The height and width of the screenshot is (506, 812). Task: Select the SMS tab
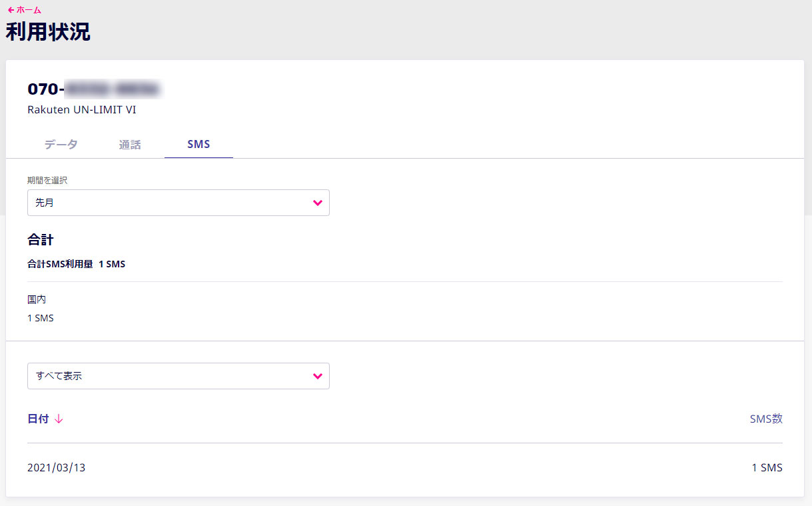(x=199, y=145)
